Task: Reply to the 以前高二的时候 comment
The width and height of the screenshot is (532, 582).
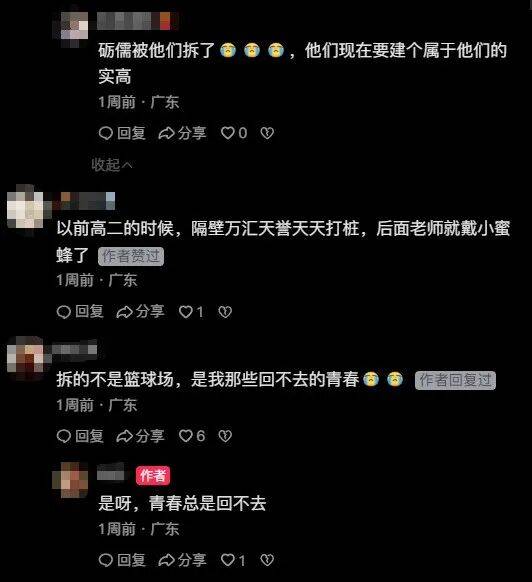Action: (x=80, y=311)
